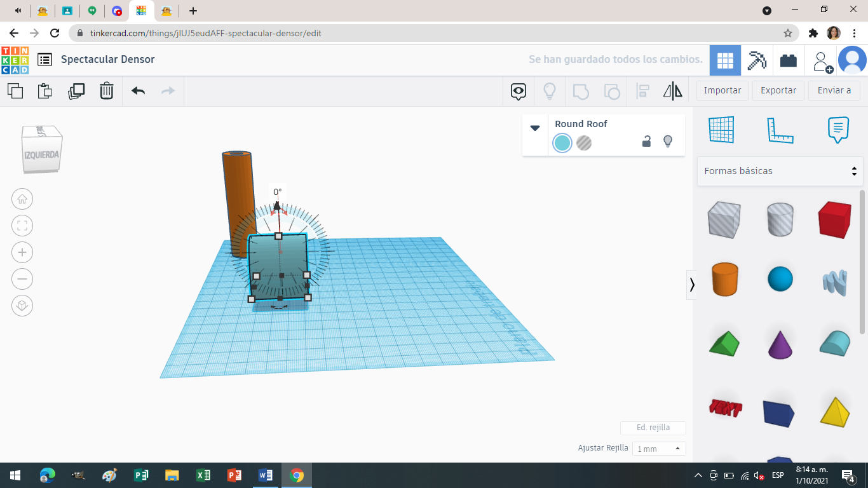Pick the red Text shape
This screenshot has width=868, height=488.
click(725, 407)
